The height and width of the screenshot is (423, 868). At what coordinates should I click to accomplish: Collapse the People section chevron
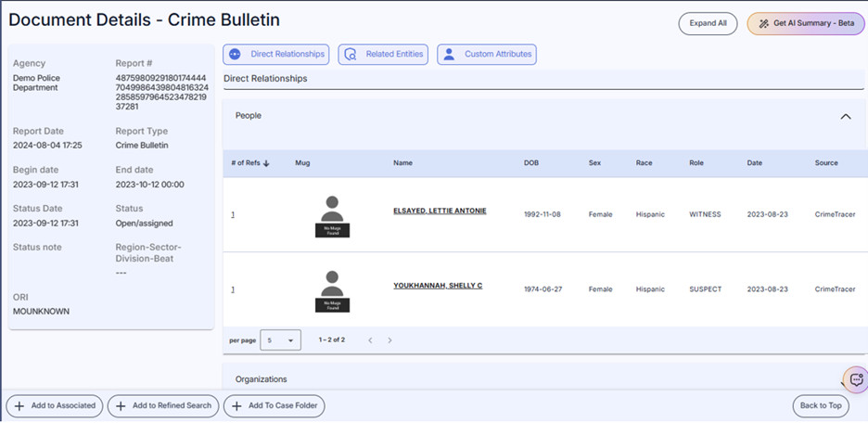[846, 116]
